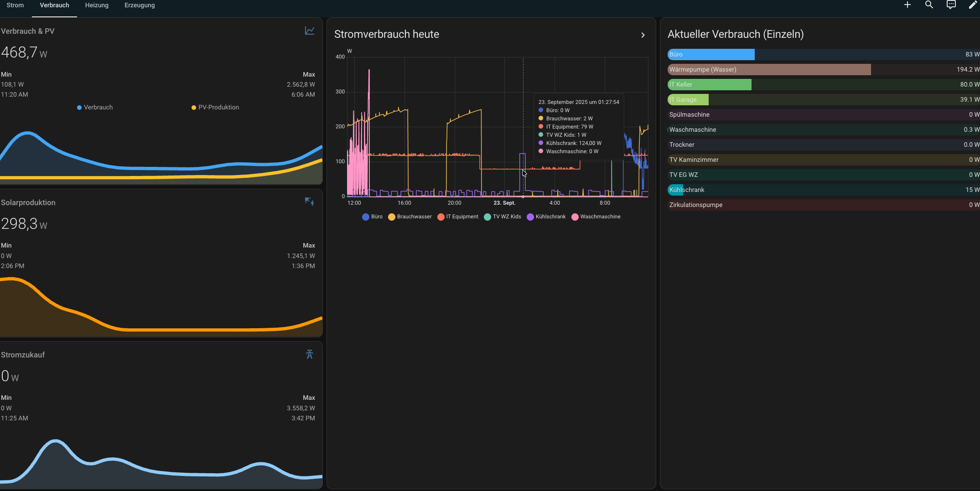
Task: Click chart icon on Verbrauch & PV card
Action: coord(310,31)
